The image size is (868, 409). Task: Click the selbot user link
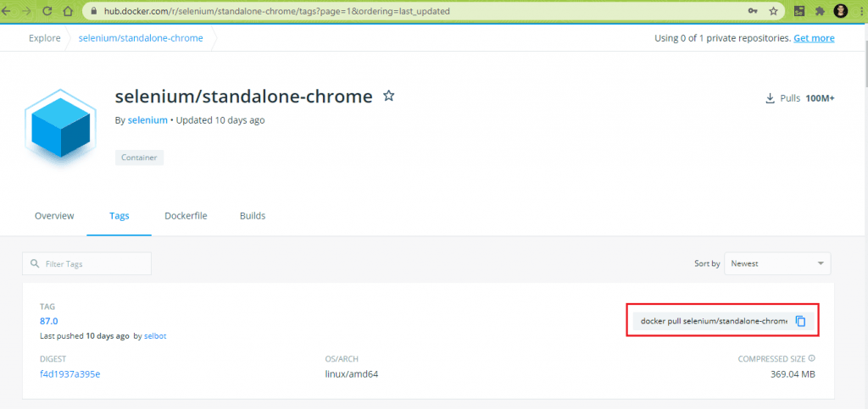(x=155, y=336)
